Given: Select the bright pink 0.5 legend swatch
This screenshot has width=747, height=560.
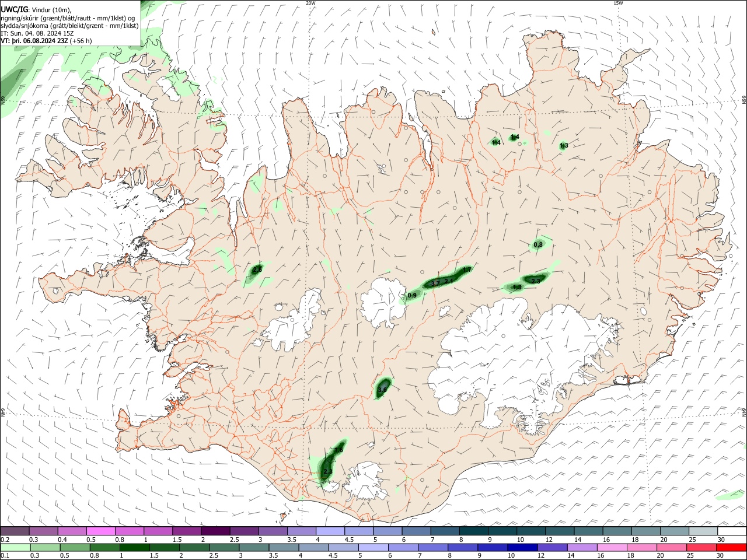Looking at the screenshot, I should coord(101,531).
